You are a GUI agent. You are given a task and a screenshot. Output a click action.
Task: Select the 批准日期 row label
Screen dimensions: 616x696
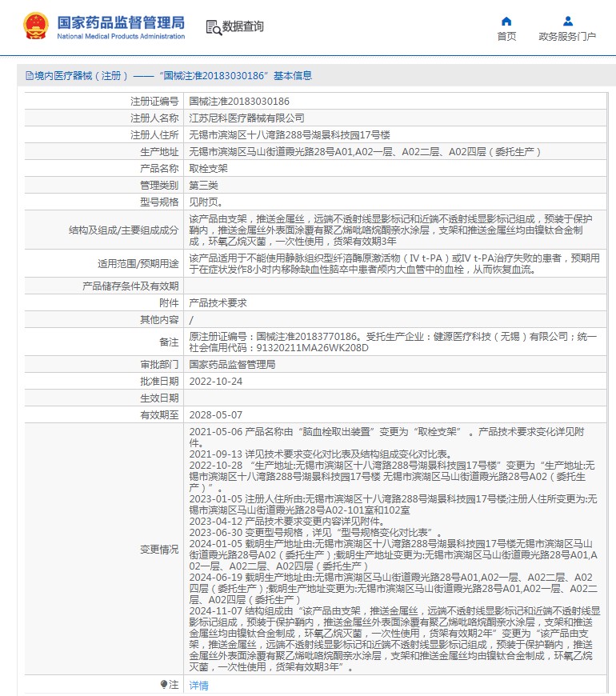159,382
